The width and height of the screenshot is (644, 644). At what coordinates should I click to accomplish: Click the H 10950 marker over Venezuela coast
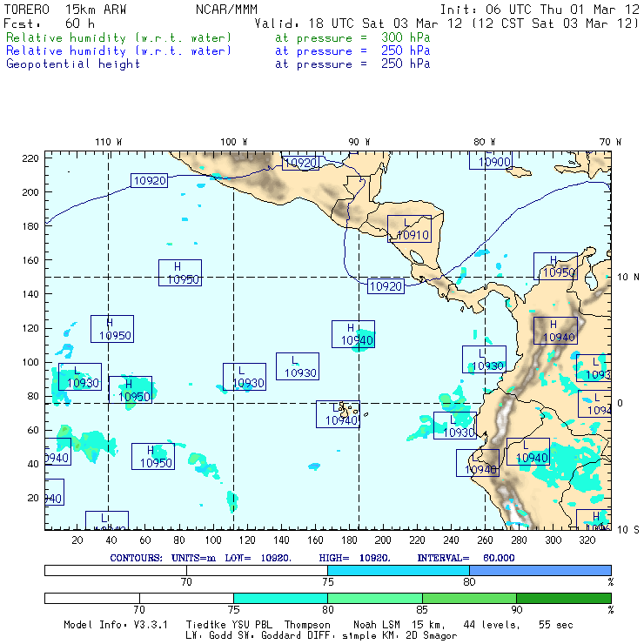(555, 266)
